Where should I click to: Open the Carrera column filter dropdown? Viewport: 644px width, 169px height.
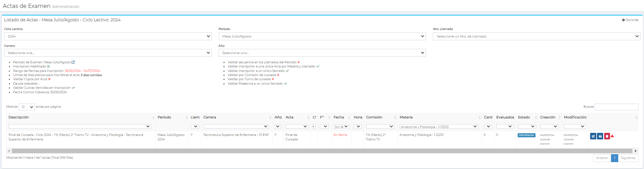click(236, 126)
